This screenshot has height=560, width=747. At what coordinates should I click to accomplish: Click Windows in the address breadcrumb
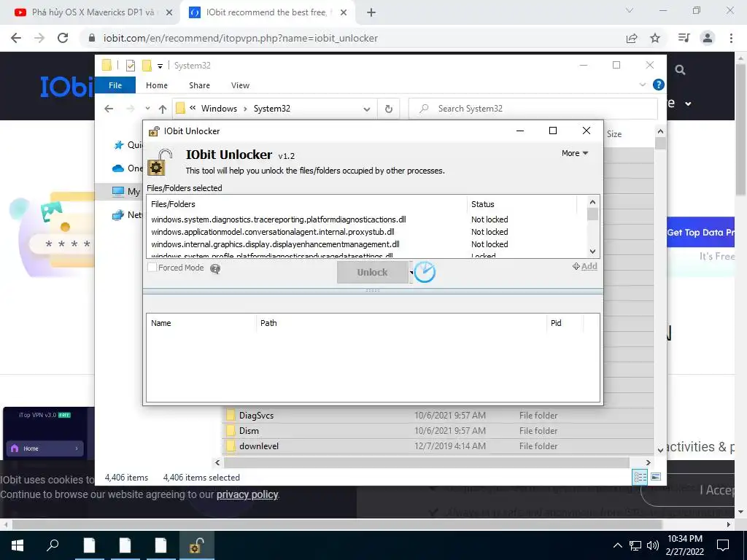point(219,109)
